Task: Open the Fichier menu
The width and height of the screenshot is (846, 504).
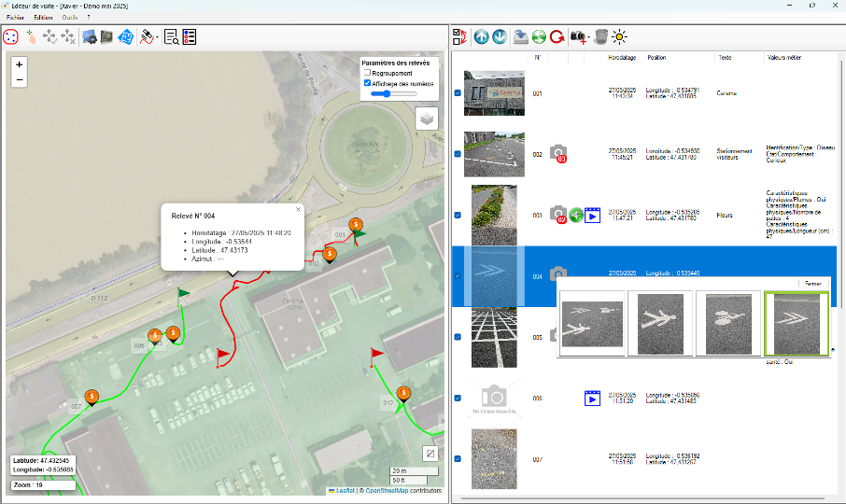Action: 16,18
